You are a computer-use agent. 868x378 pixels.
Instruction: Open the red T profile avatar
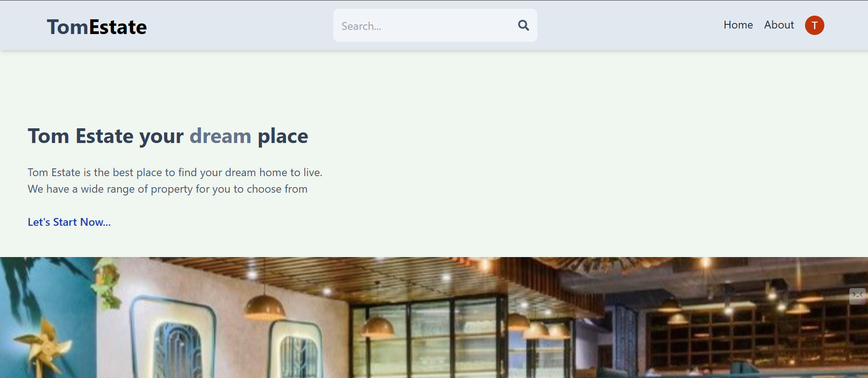point(814,25)
